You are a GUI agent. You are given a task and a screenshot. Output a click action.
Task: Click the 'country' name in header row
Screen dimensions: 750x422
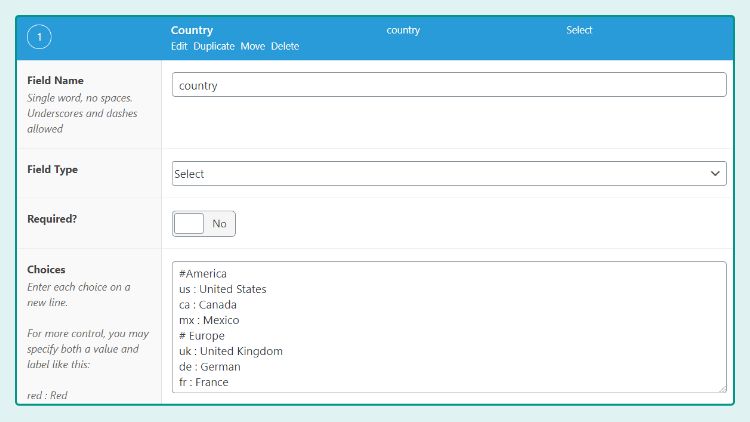point(403,30)
